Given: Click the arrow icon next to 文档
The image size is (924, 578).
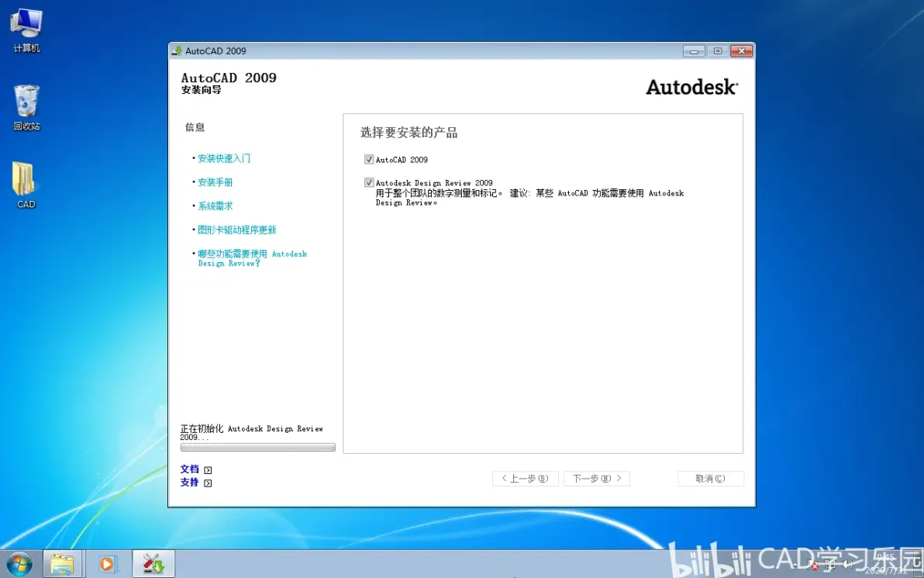Looking at the screenshot, I should [x=208, y=470].
